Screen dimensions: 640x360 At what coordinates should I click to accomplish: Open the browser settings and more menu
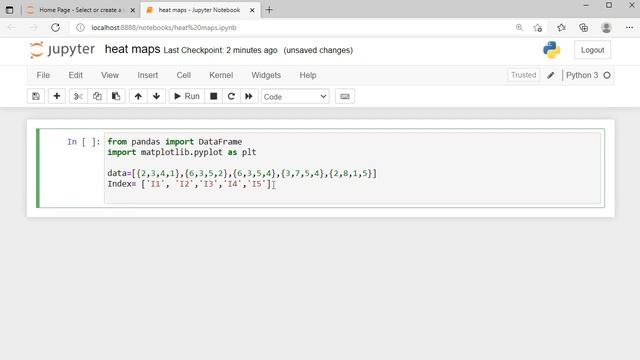[629, 28]
